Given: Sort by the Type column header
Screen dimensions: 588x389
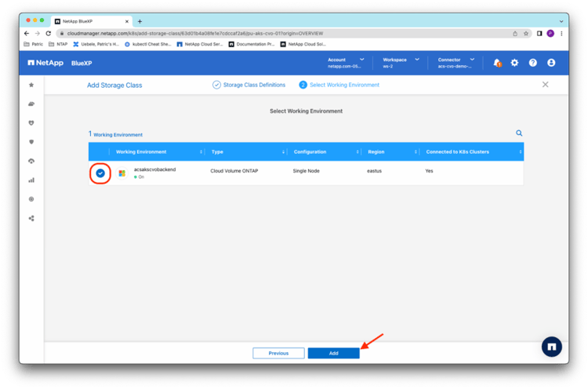Looking at the screenshot, I should [246, 151].
